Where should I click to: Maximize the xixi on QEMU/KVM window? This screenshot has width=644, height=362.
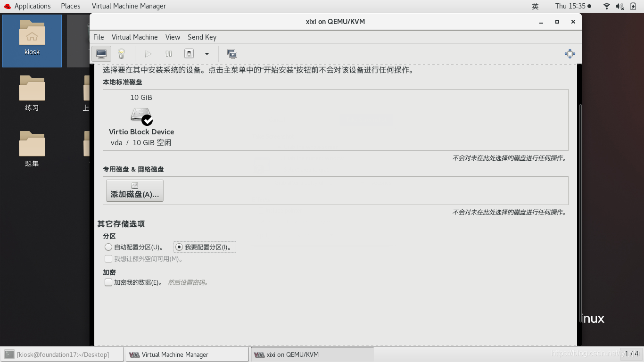click(x=557, y=22)
